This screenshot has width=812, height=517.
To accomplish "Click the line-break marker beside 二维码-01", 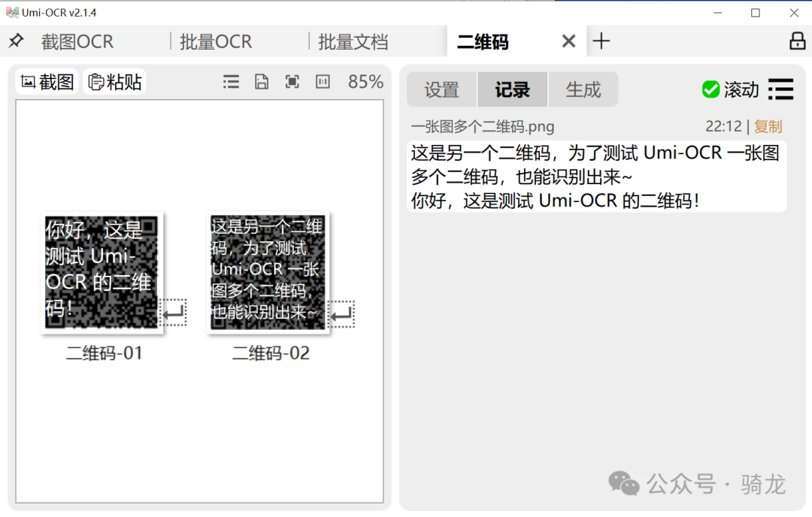I will 174,312.
